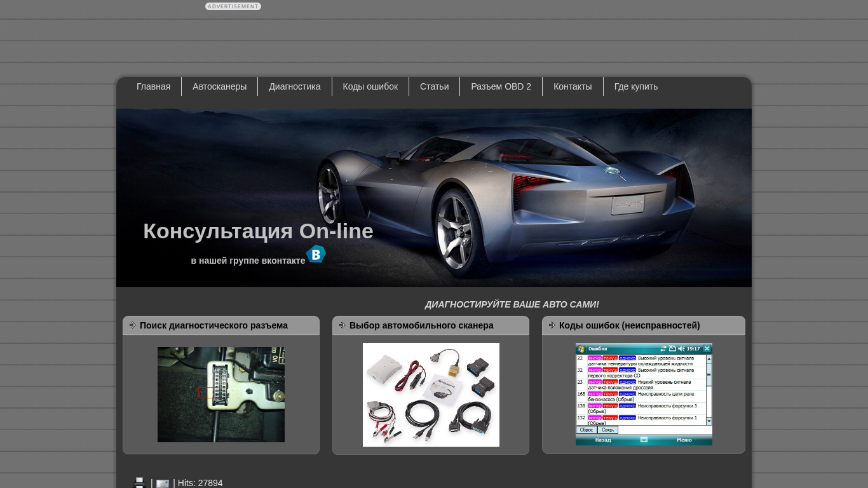Click the OBD connector photo thumbnail
The height and width of the screenshot is (488, 868).
[220, 395]
